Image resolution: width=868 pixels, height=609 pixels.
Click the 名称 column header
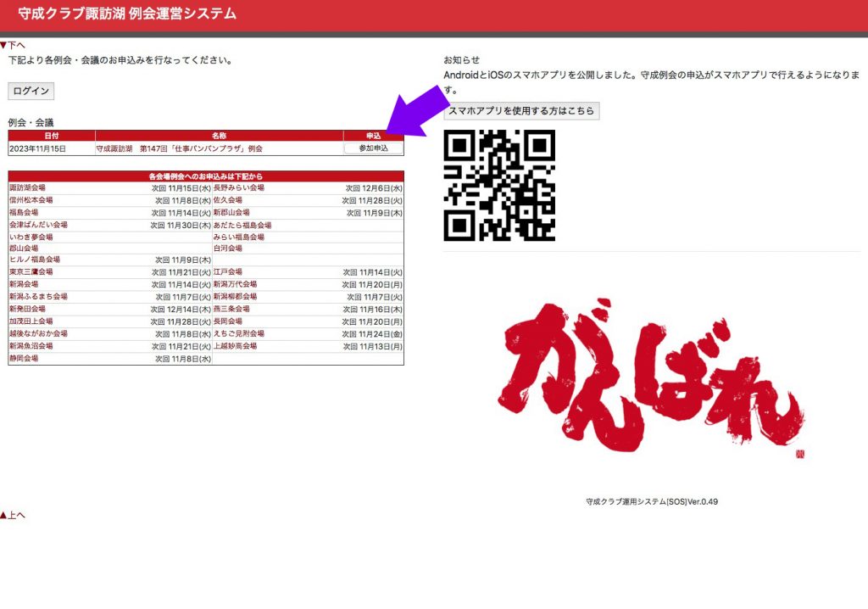(x=220, y=136)
